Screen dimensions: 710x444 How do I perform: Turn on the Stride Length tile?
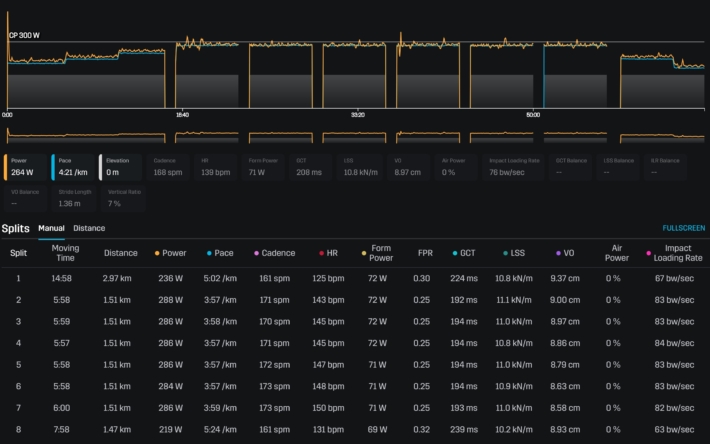pos(72,198)
